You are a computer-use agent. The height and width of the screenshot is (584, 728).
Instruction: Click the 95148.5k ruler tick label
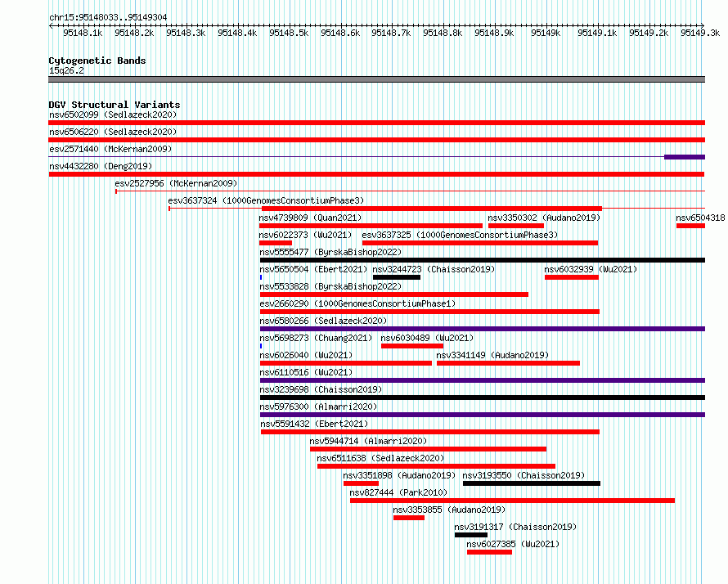pyautogui.click(x=289, y=33)
